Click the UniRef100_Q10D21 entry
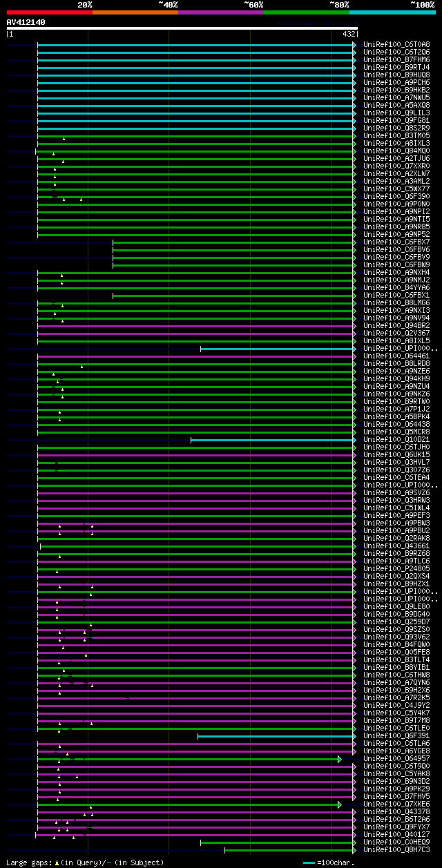This screenshot has width=442, height=868. point(396,439)
